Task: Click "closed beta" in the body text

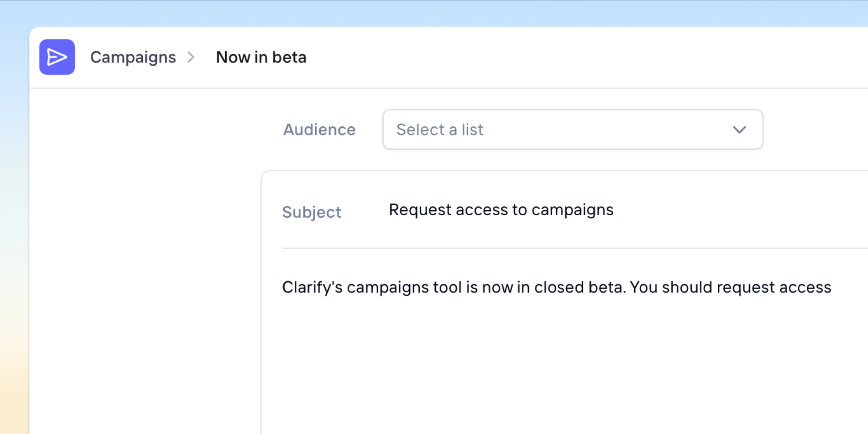Action: coord(580,287)
